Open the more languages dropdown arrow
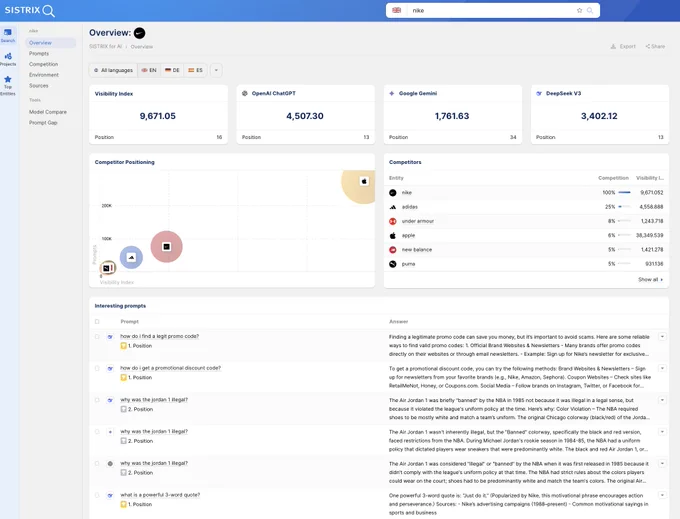 coord(216,70)
